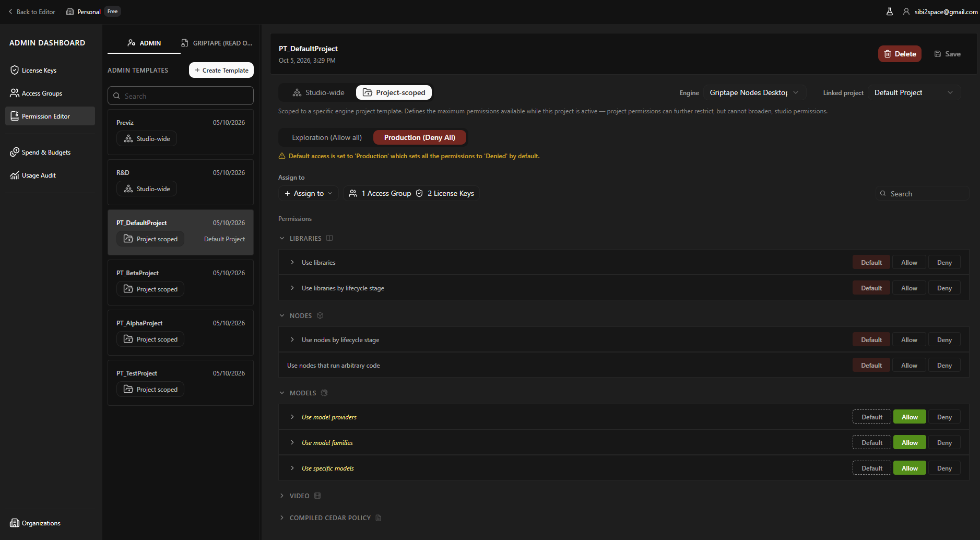The height and width of the screenshot is (540, 980).
Task: Set Use libraries to Allow
Action: click(909, 262)
